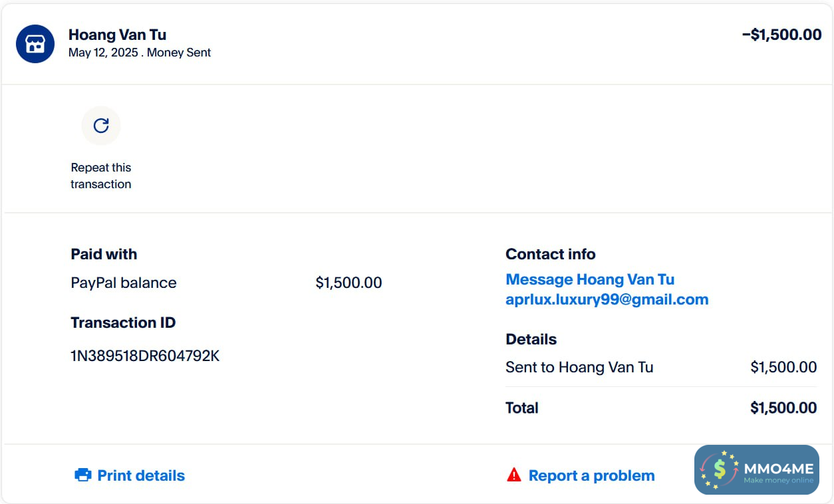Open the Report a problem link
Screen dimensions: 834x504
point(591,475)
